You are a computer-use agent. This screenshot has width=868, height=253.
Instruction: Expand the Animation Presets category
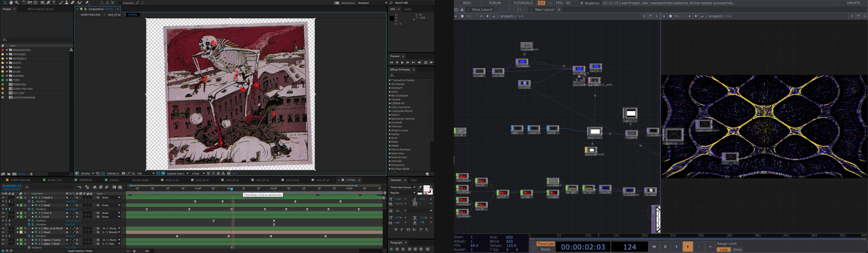point(390,80)
